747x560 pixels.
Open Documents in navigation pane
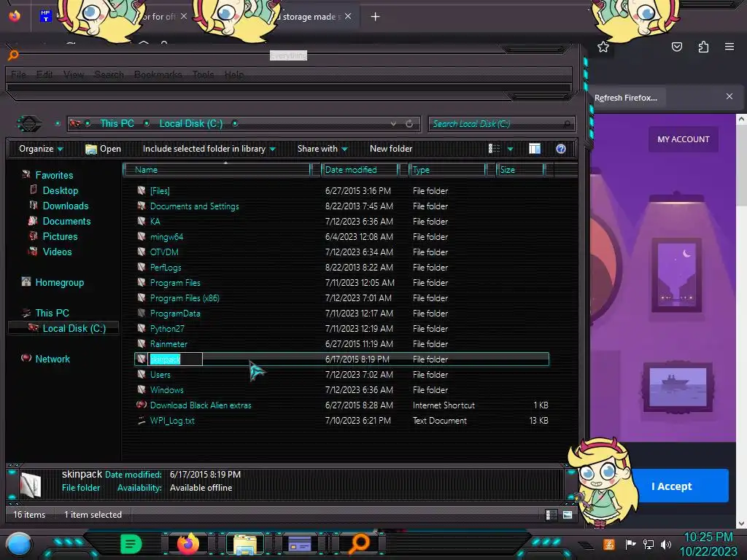tap(66, 221)
